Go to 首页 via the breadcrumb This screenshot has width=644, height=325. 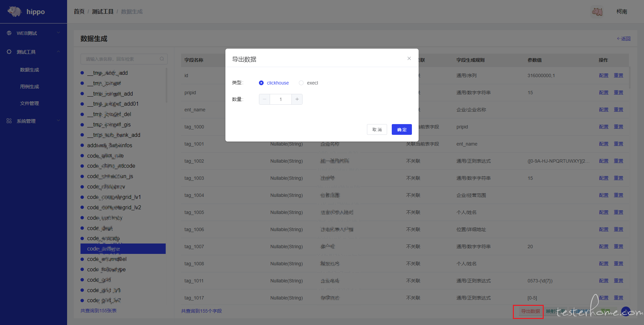click(x=79, y=11)
